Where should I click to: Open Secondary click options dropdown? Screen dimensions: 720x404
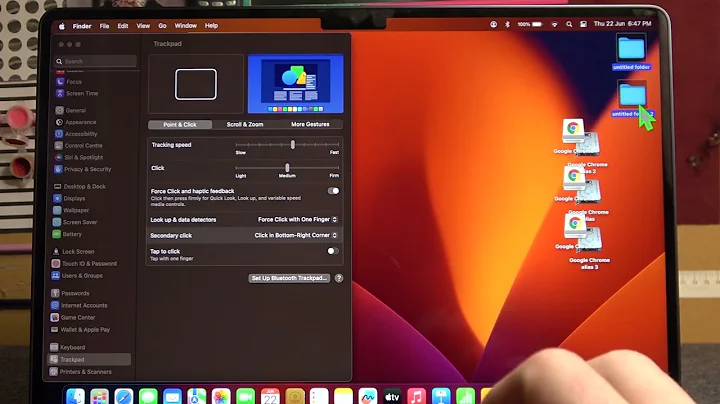[x=296, y=235]
